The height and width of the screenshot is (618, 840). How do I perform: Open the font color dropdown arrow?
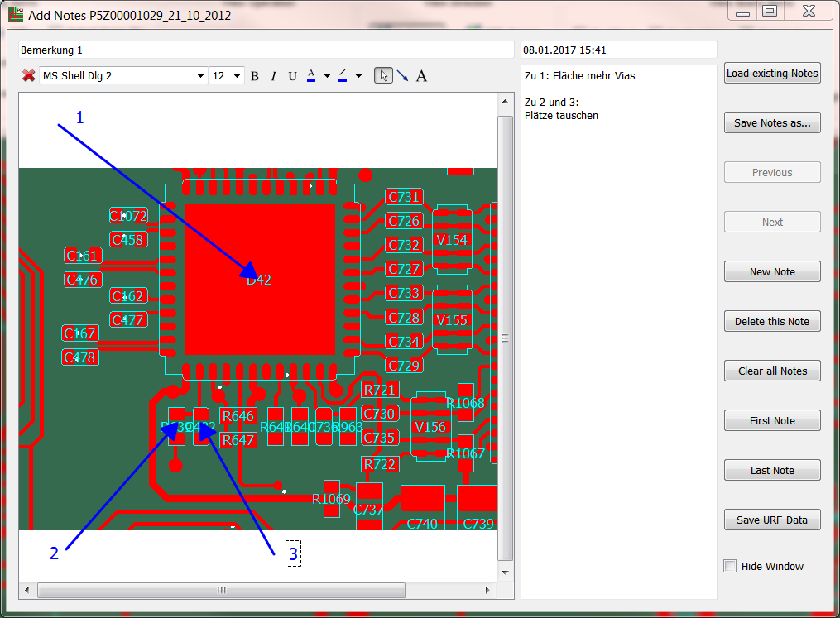pyautogui.click(x=327, y=76)
